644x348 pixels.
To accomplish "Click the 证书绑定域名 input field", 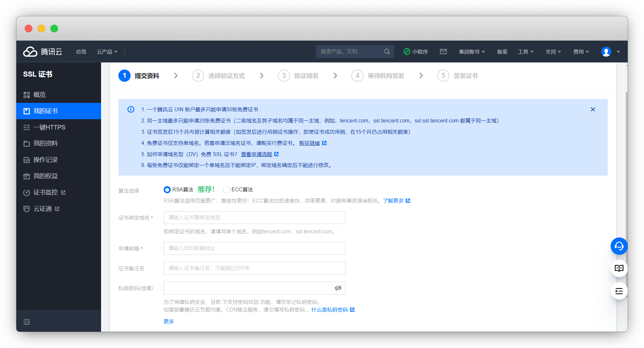I will [x=254, y=218].
